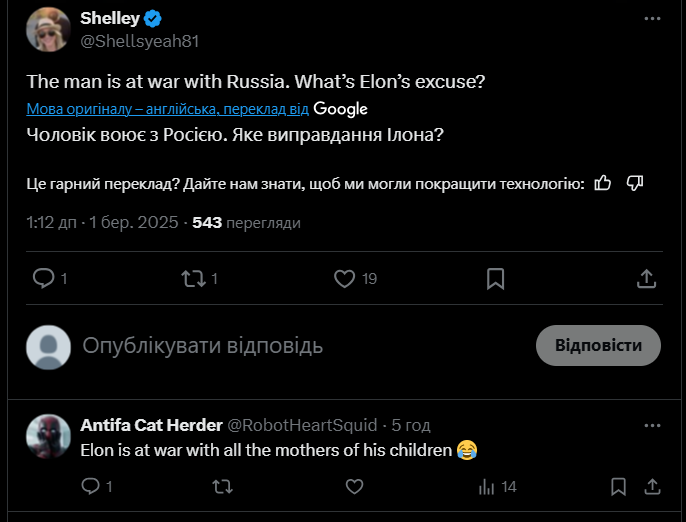Click the Відповісти reply button
This screenshot has width=686, height=522.
[x=598, y=345]
